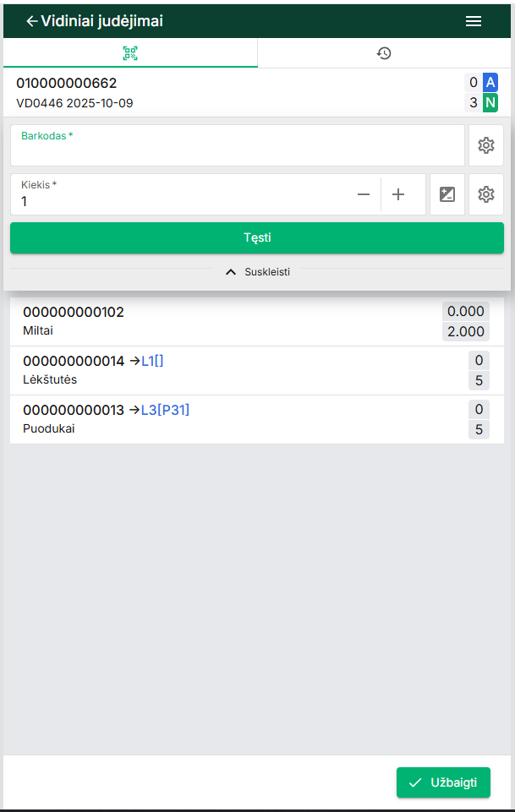This screenshot has width=515, height=812.
Task: Decrease quantity with minus button
Action: tap(364, 194)
